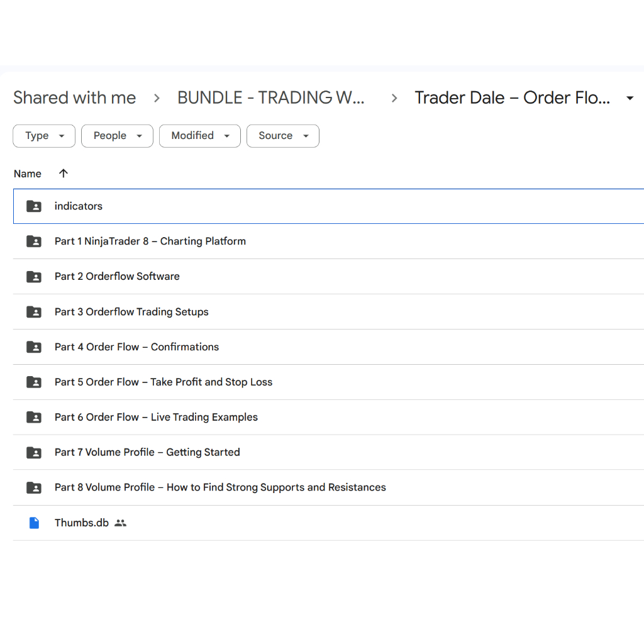The height and width of the screenshot is (644, 644).
Task: Click the folder icon for Part 5 Order Flow
Action: [x=34, y=382]
